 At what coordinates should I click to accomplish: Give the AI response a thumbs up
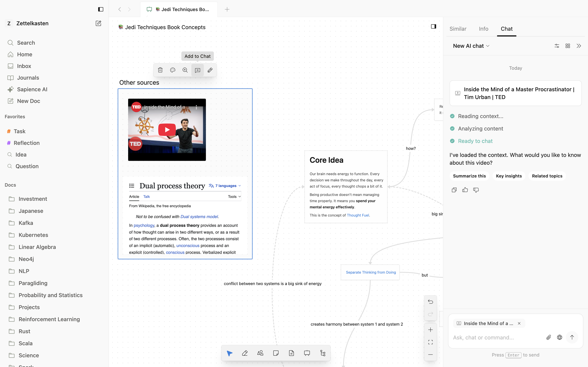click(465, 190)
